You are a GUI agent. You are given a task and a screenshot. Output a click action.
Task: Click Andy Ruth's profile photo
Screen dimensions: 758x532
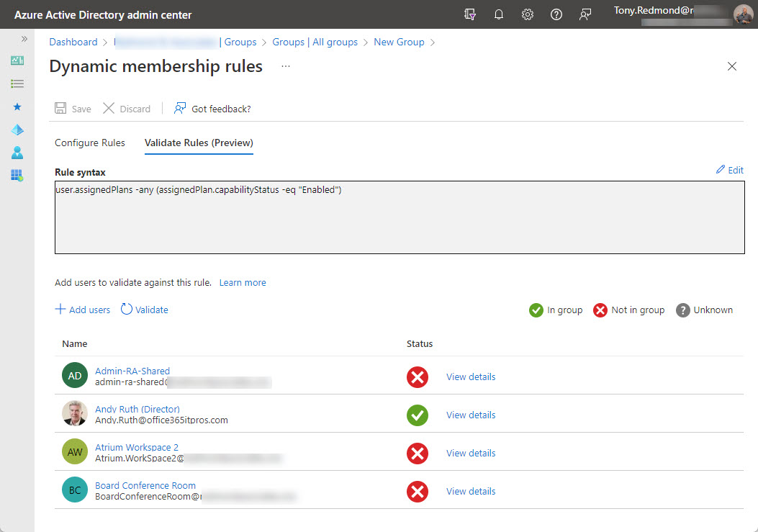pyautogui.click(x=75, y=413)
